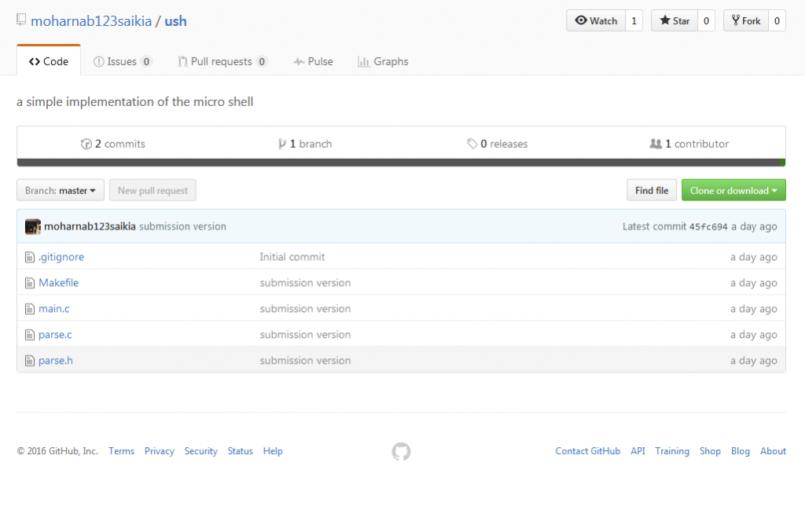
Task: Click the contributors people icon
Action: pos(656,144)
